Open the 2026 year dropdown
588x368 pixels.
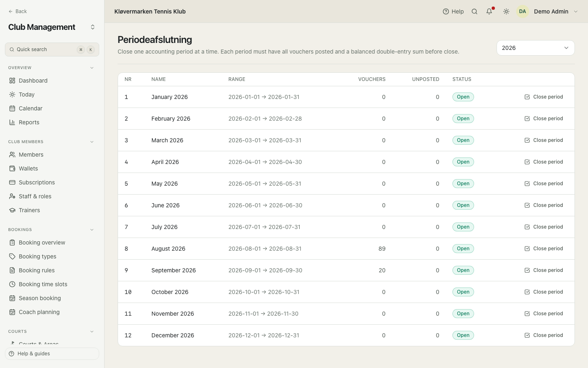[535, 48]
